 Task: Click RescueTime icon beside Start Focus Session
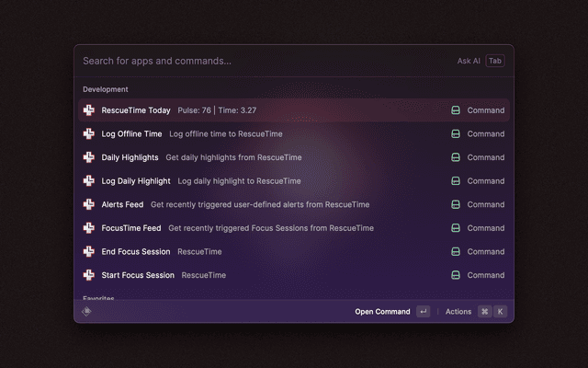tap(89, 275)
